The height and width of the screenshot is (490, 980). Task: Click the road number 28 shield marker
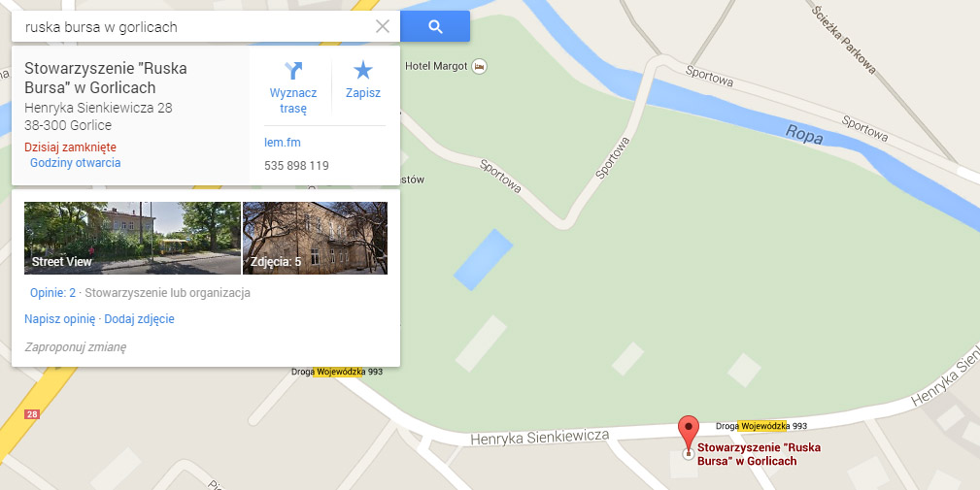(32, 414)
